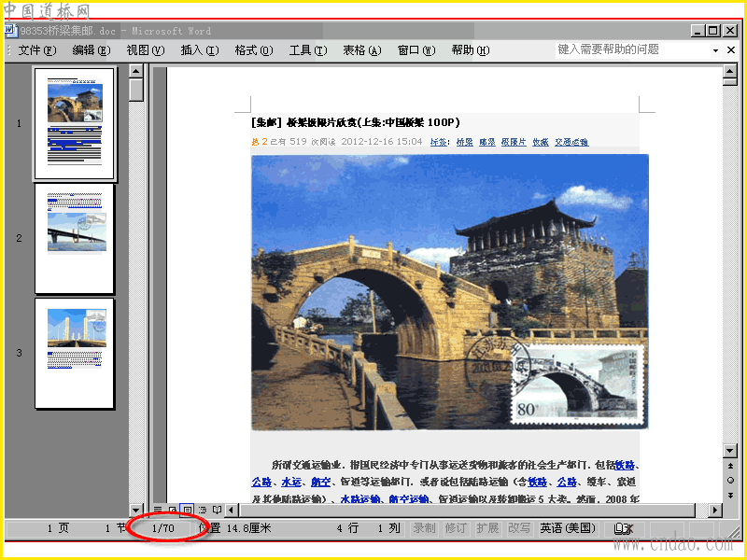Click Word document icon in title bar
The width and height of the screenshot is (747, 560).
coord(11,31)
